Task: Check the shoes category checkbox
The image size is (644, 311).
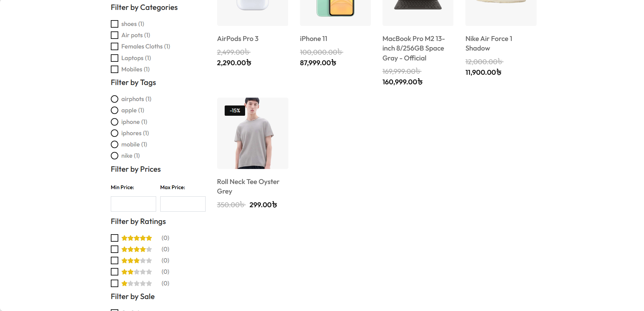Action: coord(115,24)
